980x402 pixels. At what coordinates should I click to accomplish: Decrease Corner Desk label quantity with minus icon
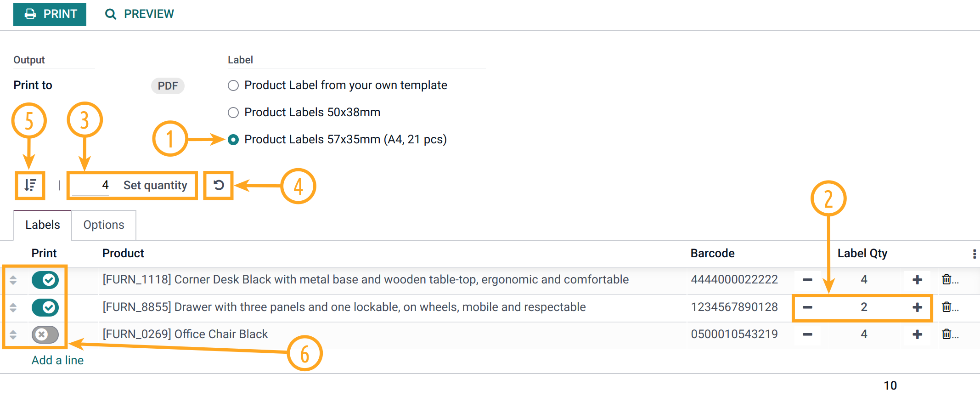(808, 280)
